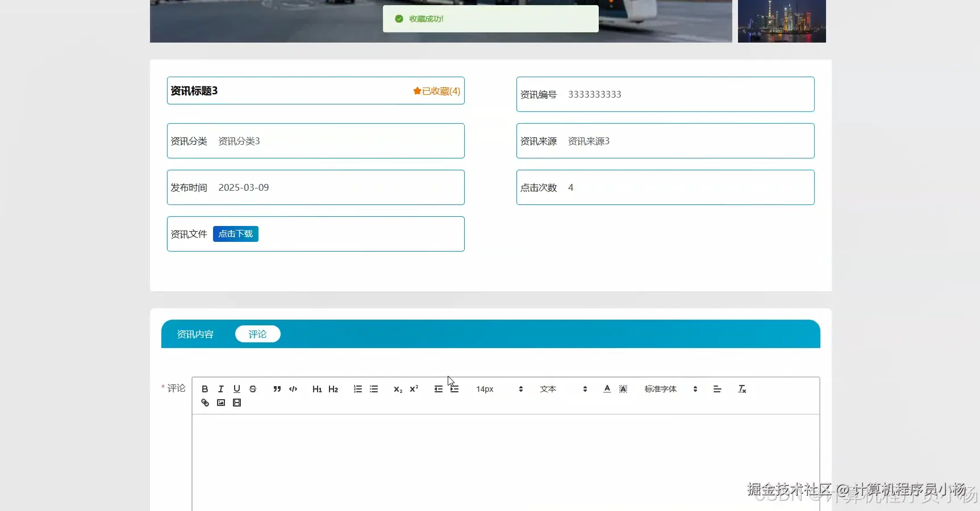
Task: Start a bulleted list
Action: coord(374,389)
